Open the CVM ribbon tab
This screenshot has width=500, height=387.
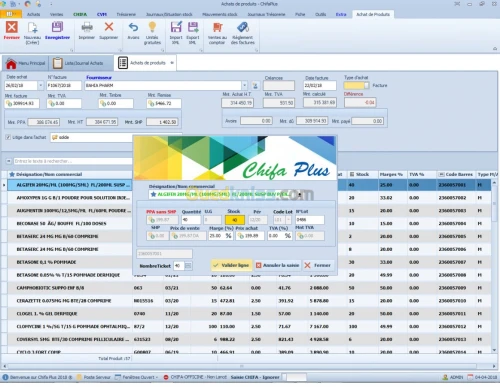pos(102,14)
